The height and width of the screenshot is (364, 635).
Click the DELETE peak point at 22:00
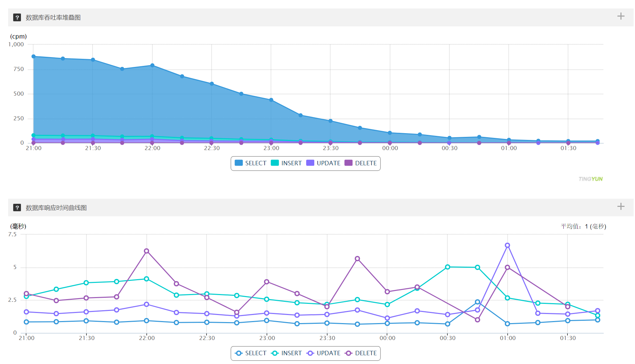[146, 251]
